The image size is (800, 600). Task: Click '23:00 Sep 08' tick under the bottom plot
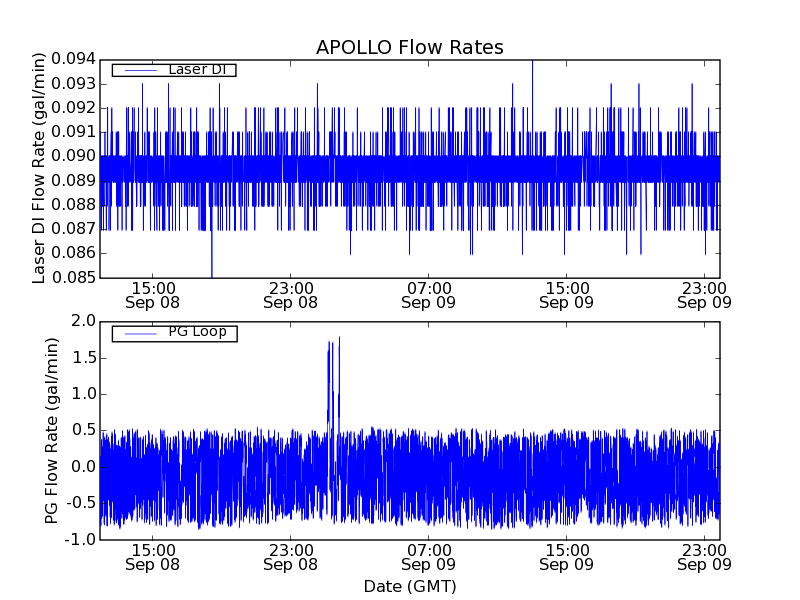[290, 556]
